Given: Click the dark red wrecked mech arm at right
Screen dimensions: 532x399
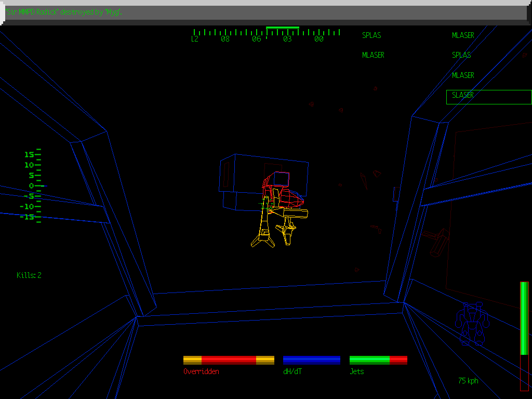Looking at the screenshot, I should pos(436,242).
